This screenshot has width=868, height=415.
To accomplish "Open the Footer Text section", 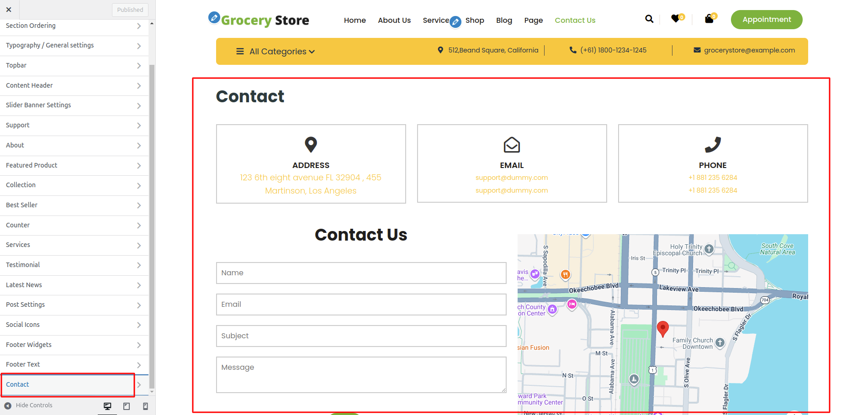I will pos(74,365).
